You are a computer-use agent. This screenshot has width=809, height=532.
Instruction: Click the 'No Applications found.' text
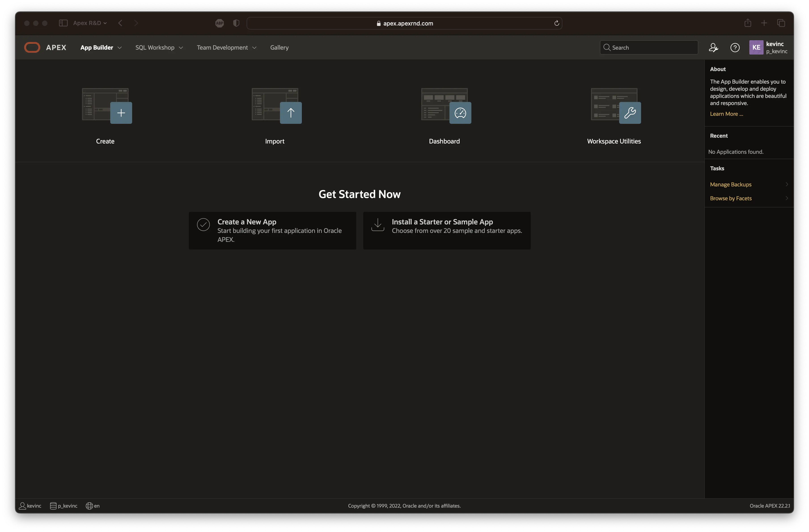736,152
